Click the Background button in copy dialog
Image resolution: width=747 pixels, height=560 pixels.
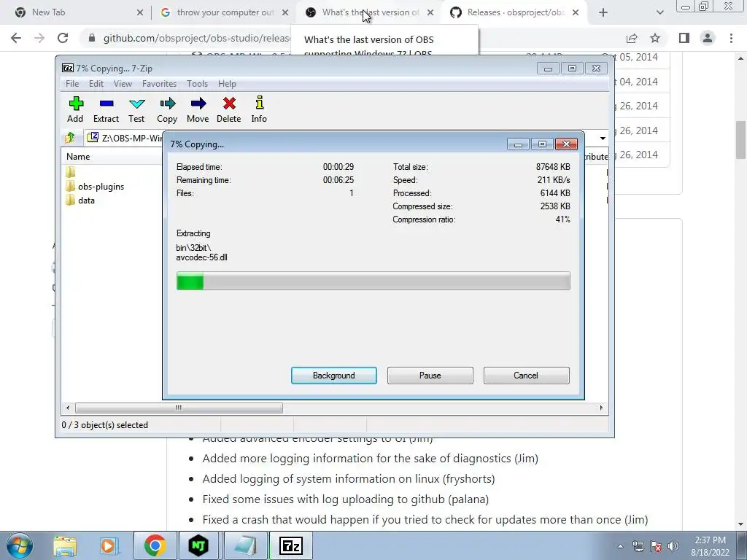pyautogui.click(x=334, y=376)
